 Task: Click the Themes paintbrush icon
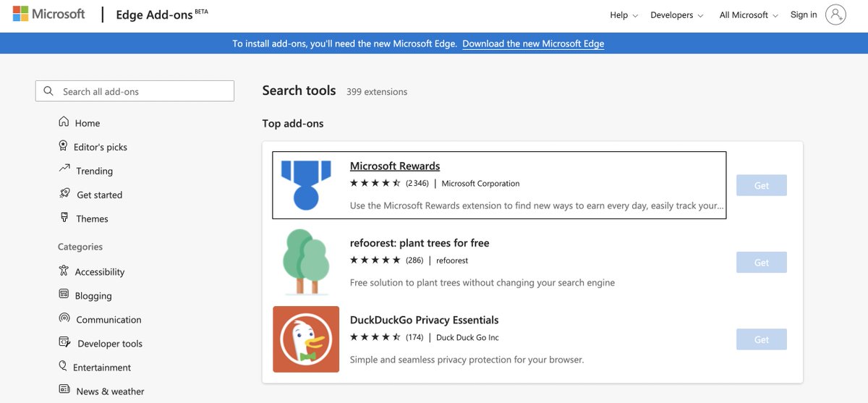(64, 217)
